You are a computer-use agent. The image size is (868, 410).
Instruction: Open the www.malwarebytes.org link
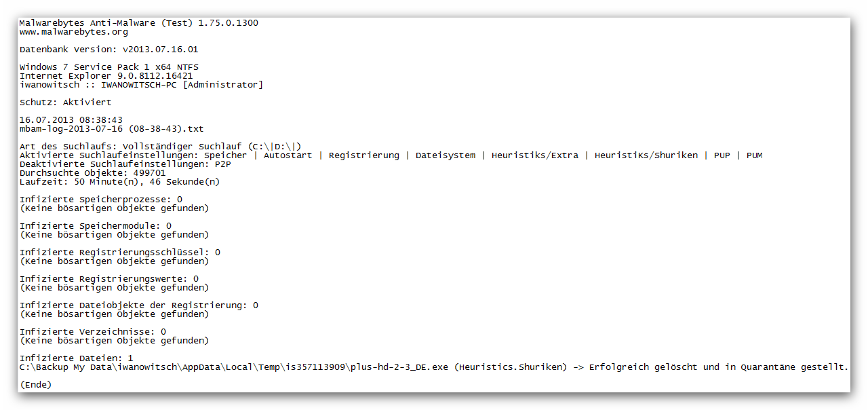click(74, 32)
